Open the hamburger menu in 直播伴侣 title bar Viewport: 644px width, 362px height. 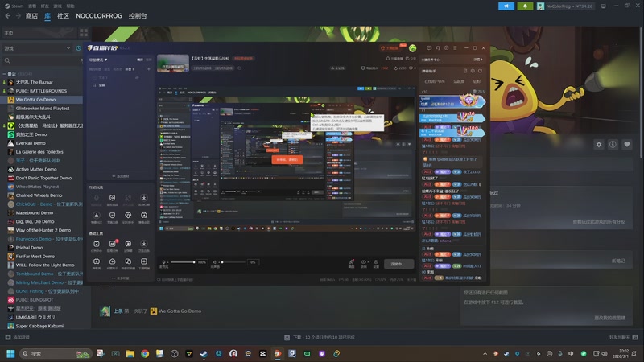[x=455, y=48]
